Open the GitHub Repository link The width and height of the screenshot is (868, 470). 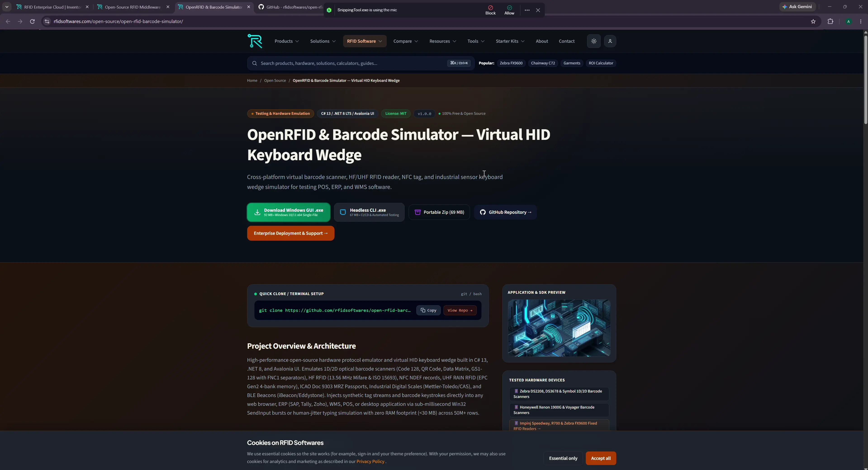click(505, 212)
